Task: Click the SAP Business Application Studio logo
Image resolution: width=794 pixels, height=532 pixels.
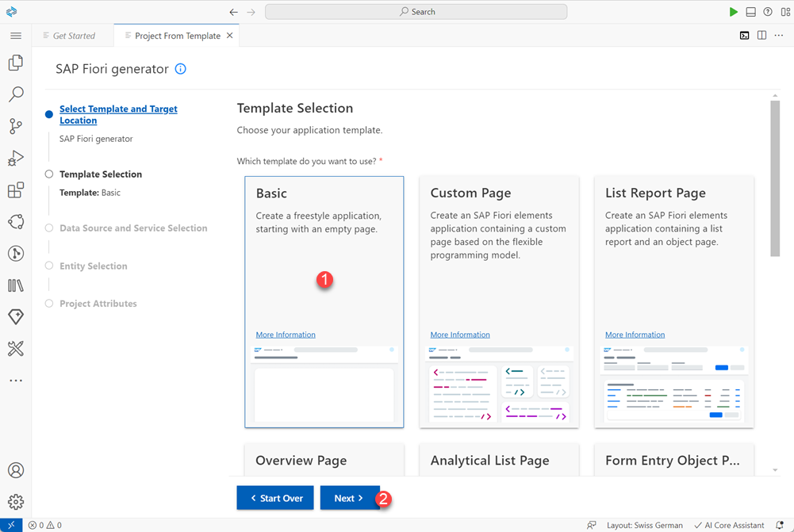Action: coord(11,11)
